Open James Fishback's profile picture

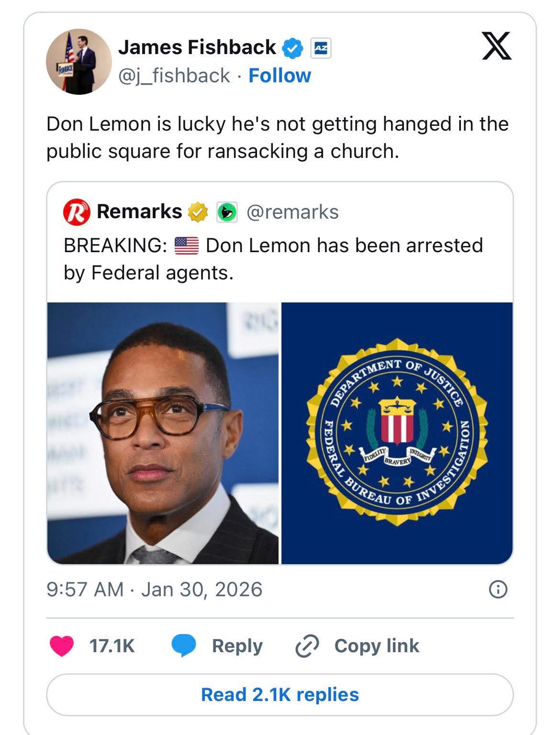[79, 62]
